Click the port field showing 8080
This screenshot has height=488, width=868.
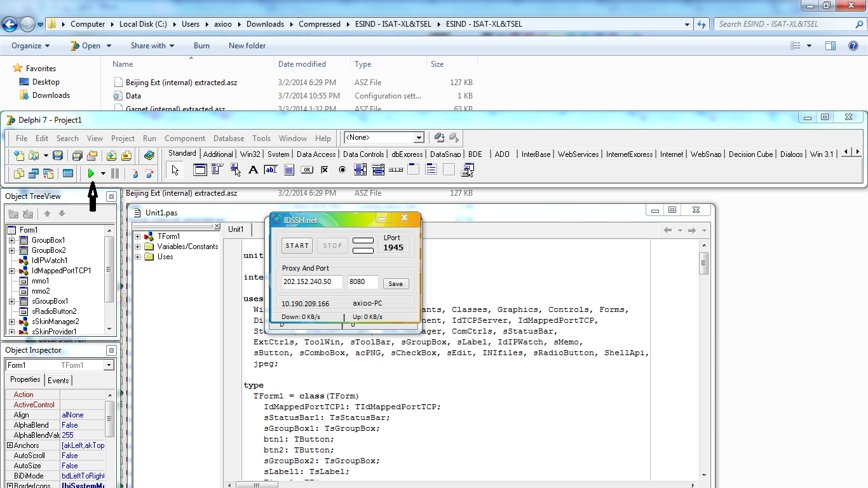(x=363, y=283)
